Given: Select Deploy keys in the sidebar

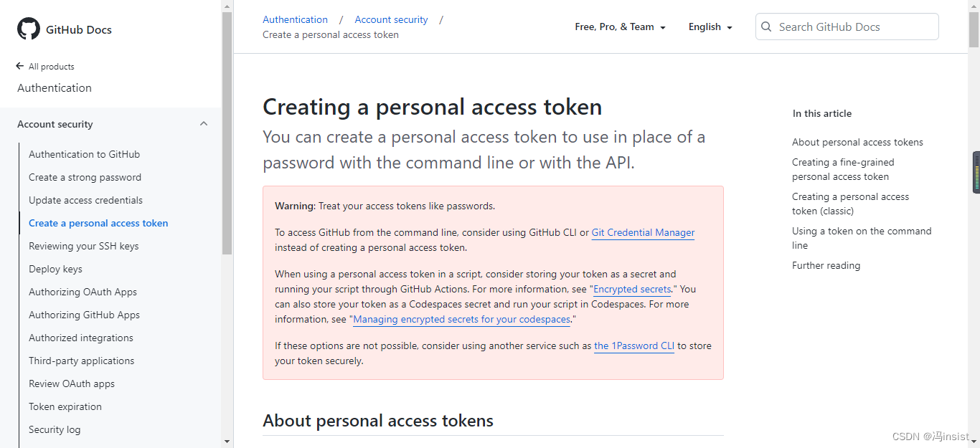Looking at the screenshot, I should tap(55, 269).
